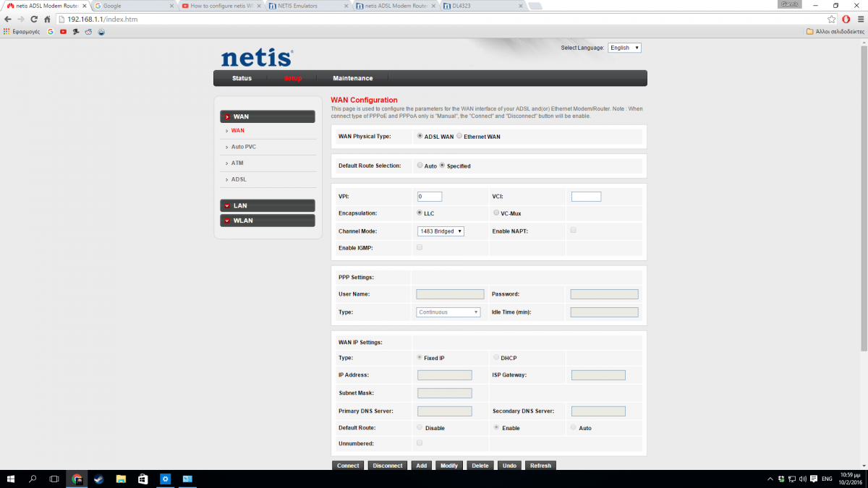Screen dimensions: 868x488
Task: Open the PPP Type Continuous dropdown
Action: [448, 312]
